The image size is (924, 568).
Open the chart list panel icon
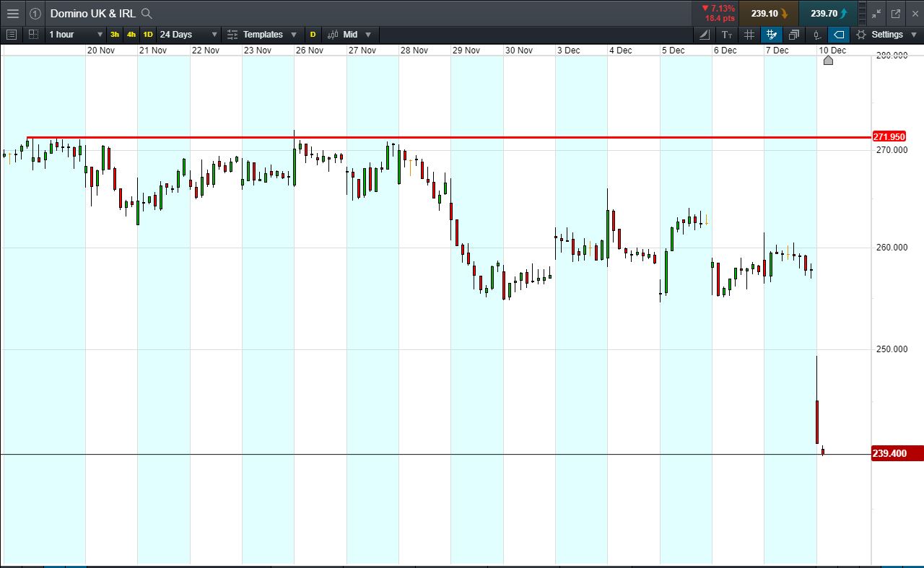(11, 35)
